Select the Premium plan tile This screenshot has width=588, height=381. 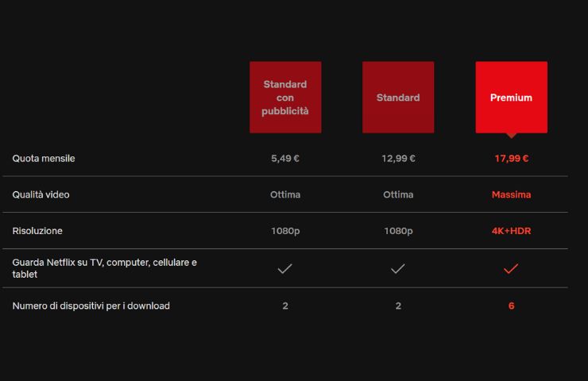point(511,98)
